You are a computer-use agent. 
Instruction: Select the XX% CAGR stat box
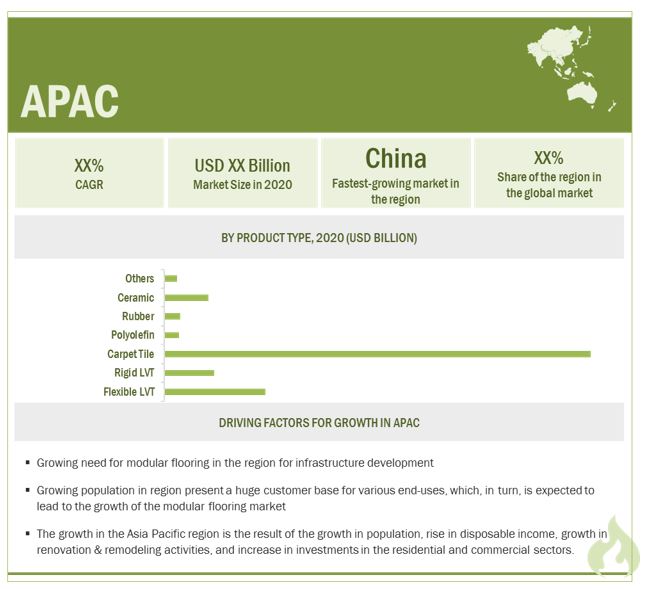tap(90, 173)
